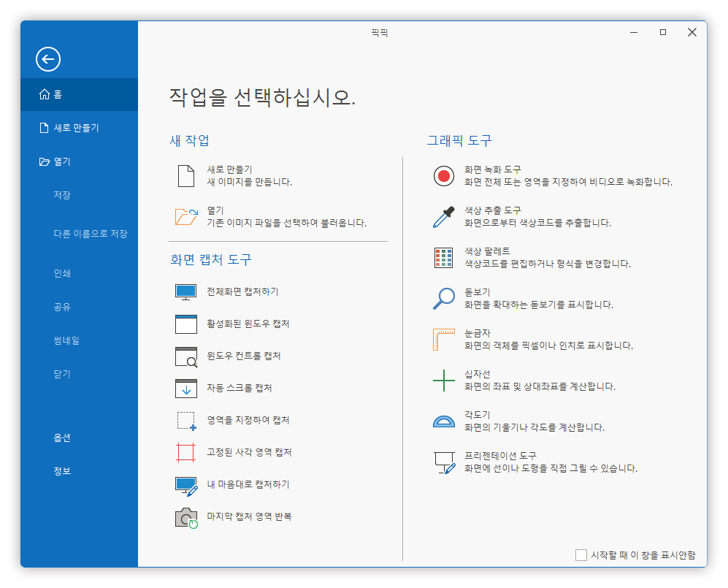Click the monitor-pencil icon for 내 마음대로 캡처하기

pos(186,486)
